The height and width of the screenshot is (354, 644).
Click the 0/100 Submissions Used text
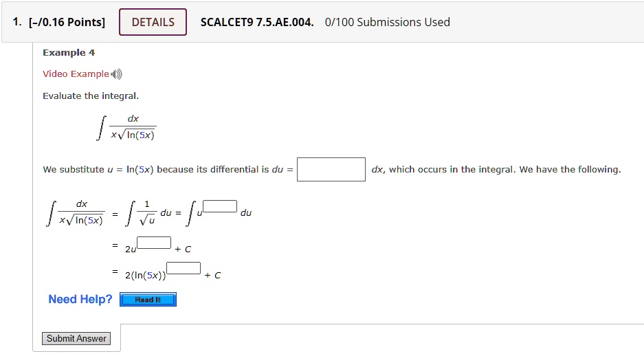[x=388, y=22]
